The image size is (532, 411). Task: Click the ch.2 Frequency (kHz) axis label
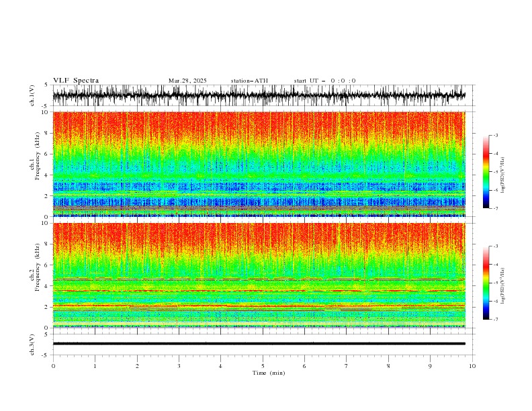[x=35, y=267]
